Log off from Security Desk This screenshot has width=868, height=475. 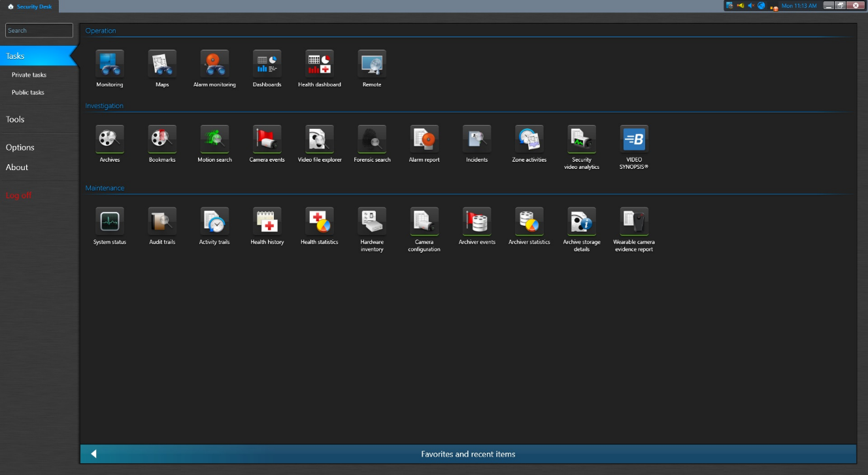point(18,195)
